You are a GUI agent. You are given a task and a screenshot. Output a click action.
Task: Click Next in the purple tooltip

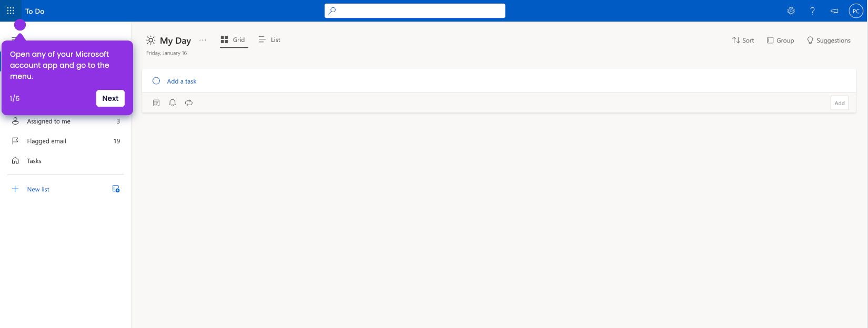110,98
